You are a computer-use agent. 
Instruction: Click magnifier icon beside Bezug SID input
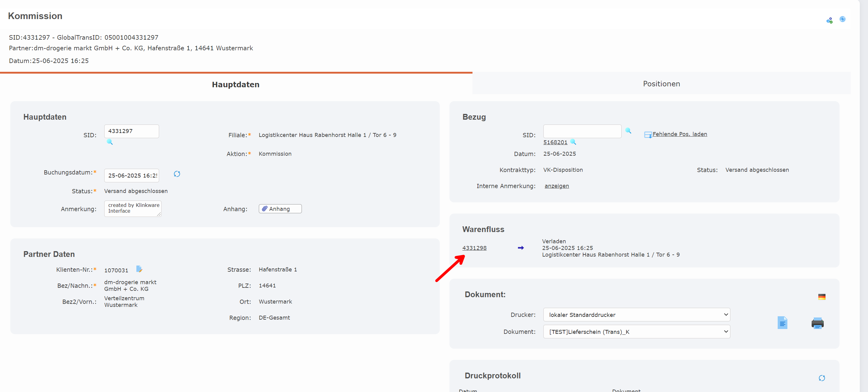[x=628, y=131]
